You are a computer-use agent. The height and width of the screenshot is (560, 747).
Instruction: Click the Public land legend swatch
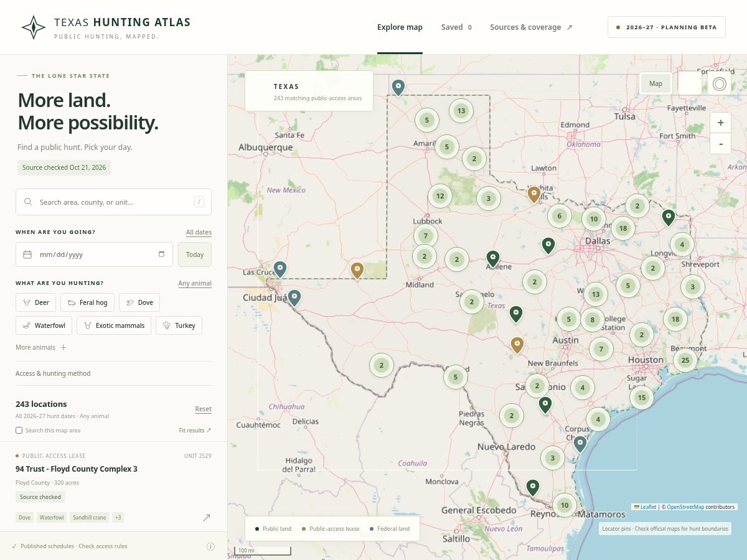click(257, 529)
